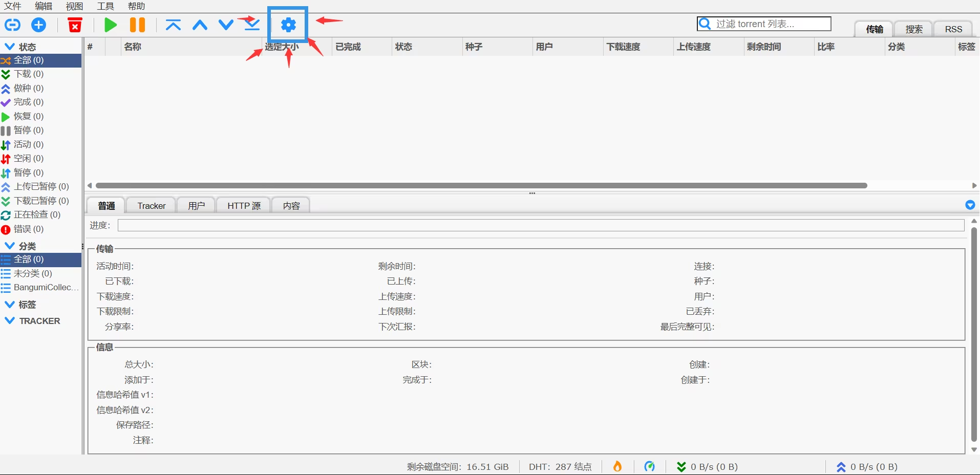Click the DHT: 287 结点 status text
The height and width of the screenshot is (475, 980).
click(x=560, y=467)
